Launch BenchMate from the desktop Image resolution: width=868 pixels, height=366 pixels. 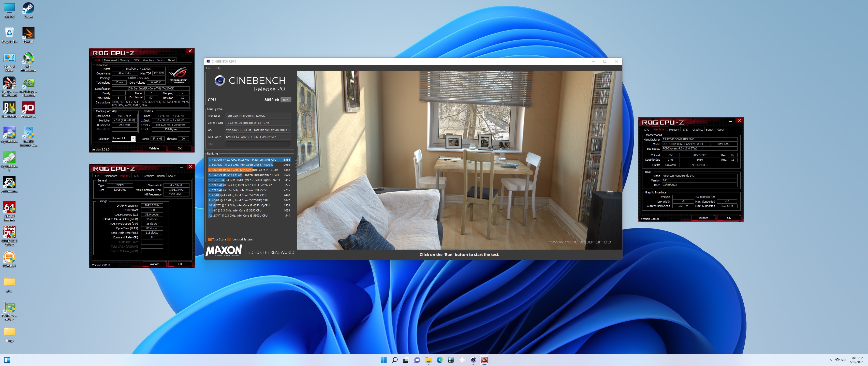9,110
